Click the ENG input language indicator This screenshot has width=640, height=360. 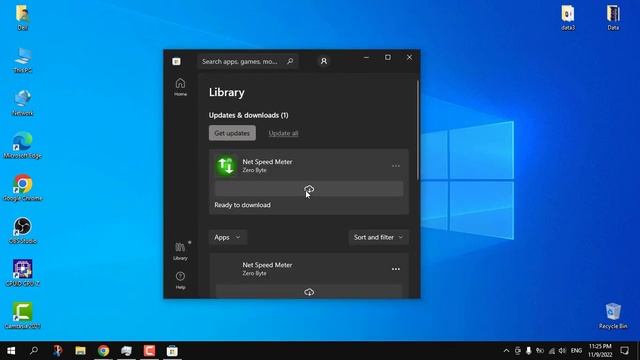576,351
